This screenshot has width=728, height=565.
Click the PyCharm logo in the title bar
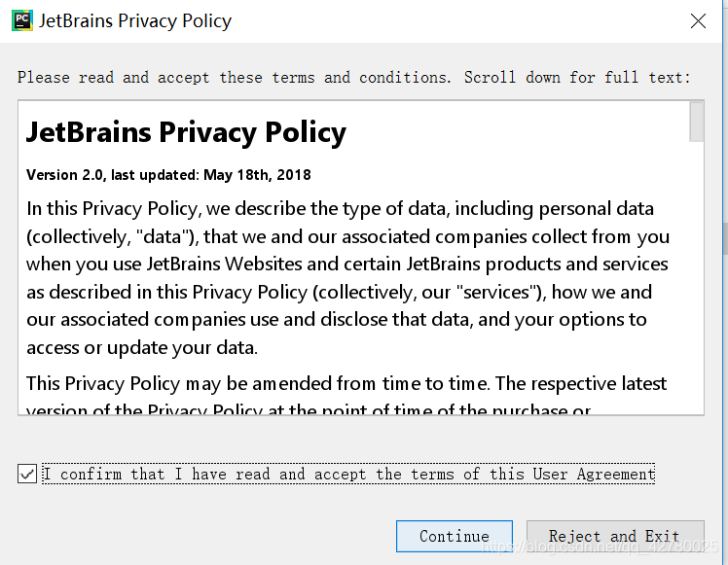[x=22, y=20]
